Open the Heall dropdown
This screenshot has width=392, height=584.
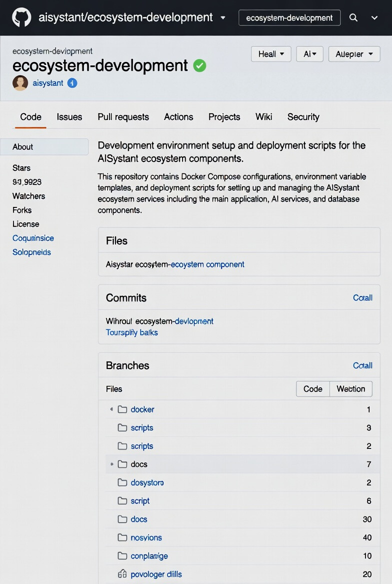point(271,54)
